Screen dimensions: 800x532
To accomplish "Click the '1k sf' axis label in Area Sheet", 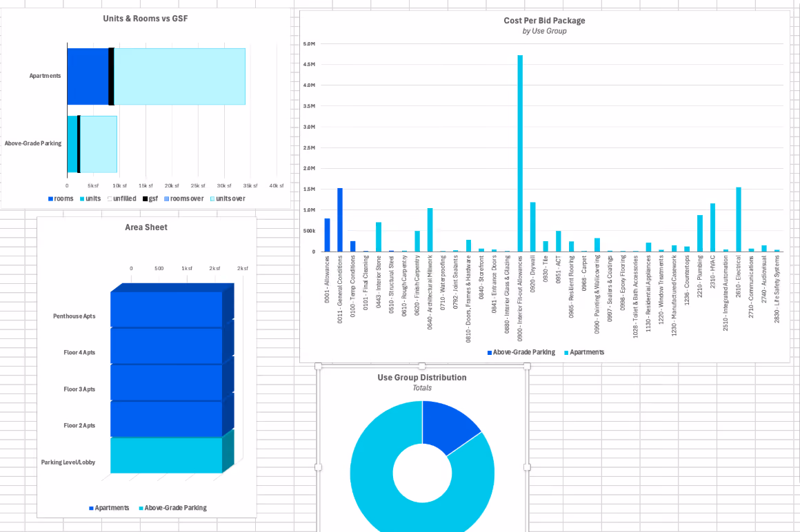I will click(x=187, y=268).
